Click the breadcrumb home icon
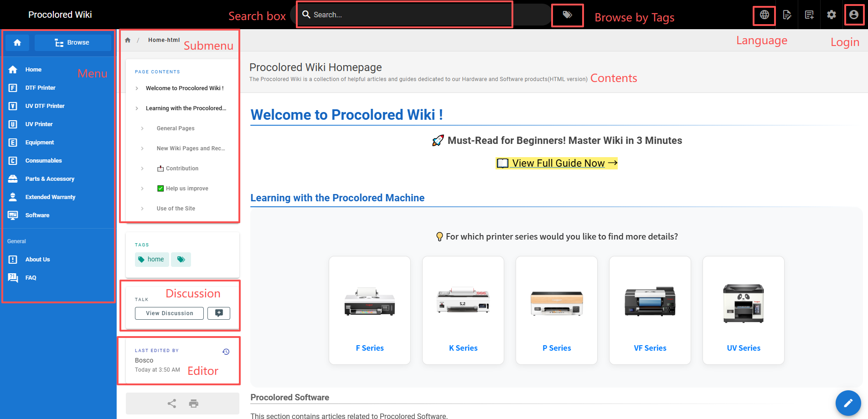Image resolution: width=868 pixels, height=419 pixels. click(x=128, y=40)
